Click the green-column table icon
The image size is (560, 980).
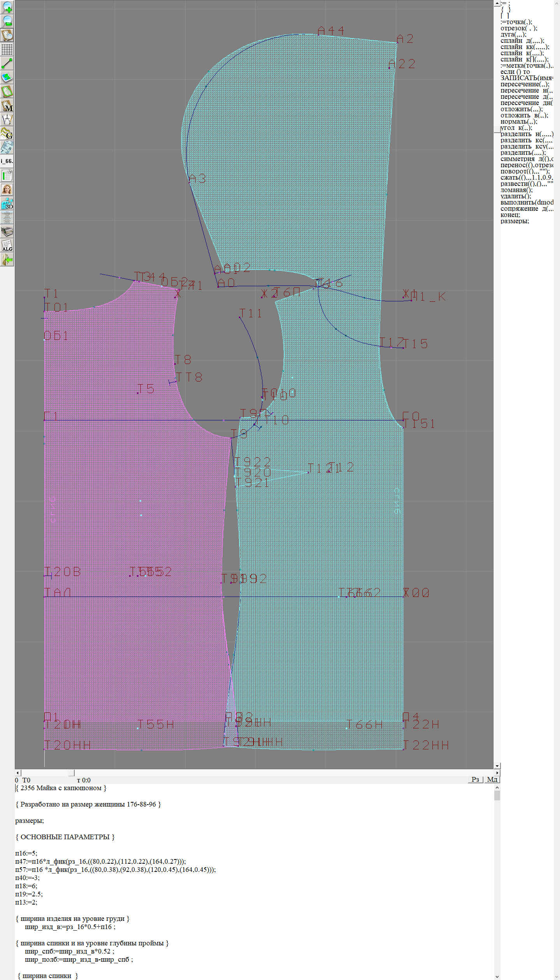[7, 175]
